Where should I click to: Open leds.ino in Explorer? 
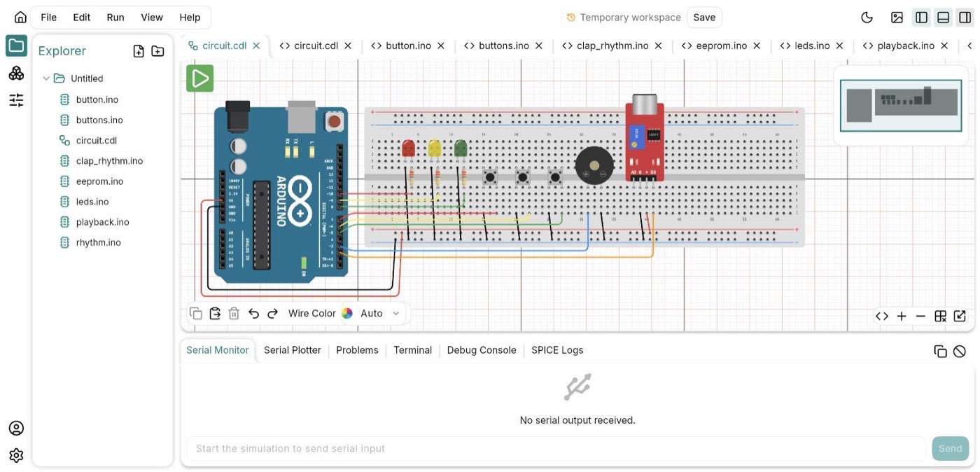pyautogui.click(x=92, y=201)
